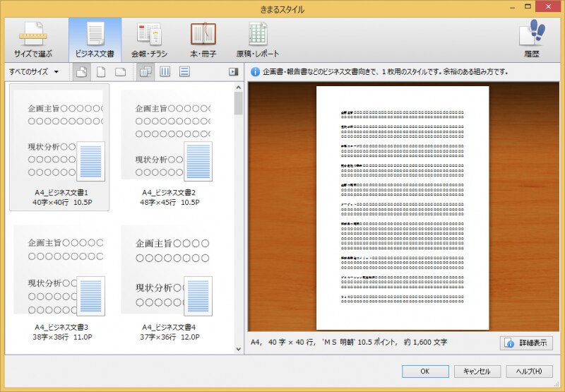Click the A4 page preview
The image size is (565, 392).
pos(403,208)
